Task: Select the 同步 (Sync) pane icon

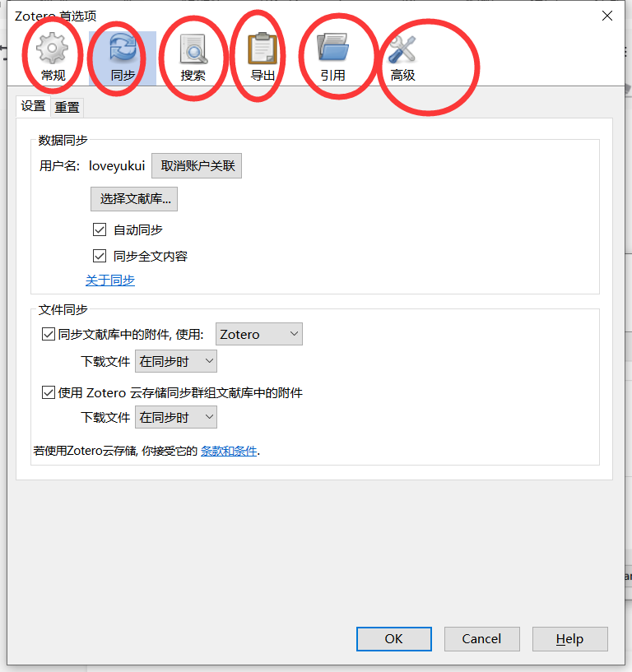Action: coord(123,58)
